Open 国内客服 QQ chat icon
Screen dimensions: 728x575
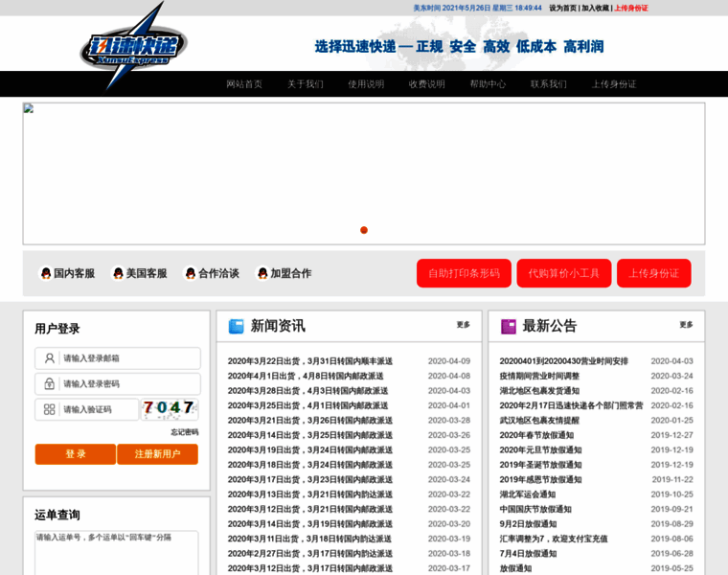click(x=46, y=273)
